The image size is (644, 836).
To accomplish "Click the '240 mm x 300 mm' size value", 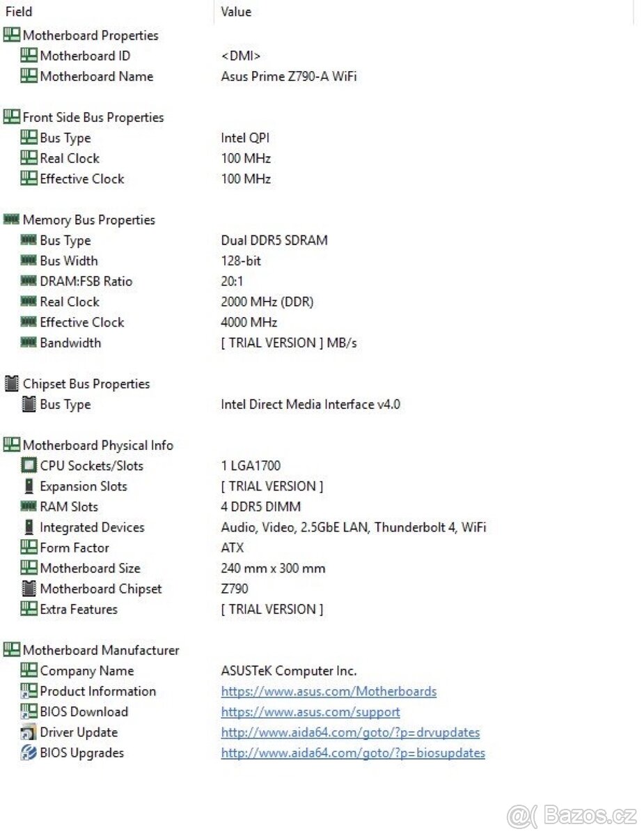I will (273, 568).
